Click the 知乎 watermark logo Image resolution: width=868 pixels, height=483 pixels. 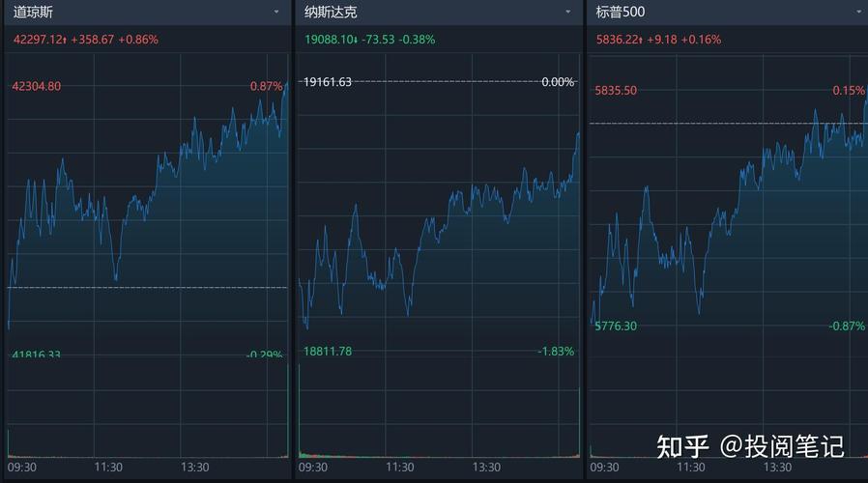point(683,446)
